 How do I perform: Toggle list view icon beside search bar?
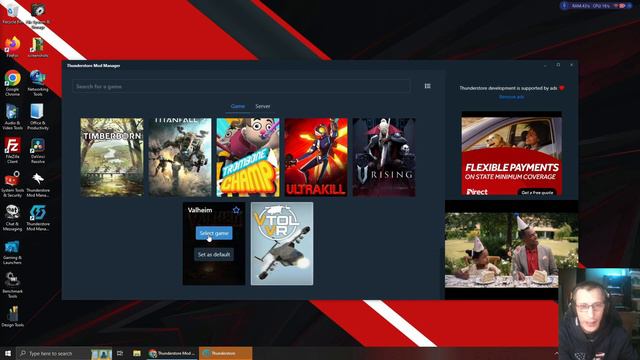[427, 86]
